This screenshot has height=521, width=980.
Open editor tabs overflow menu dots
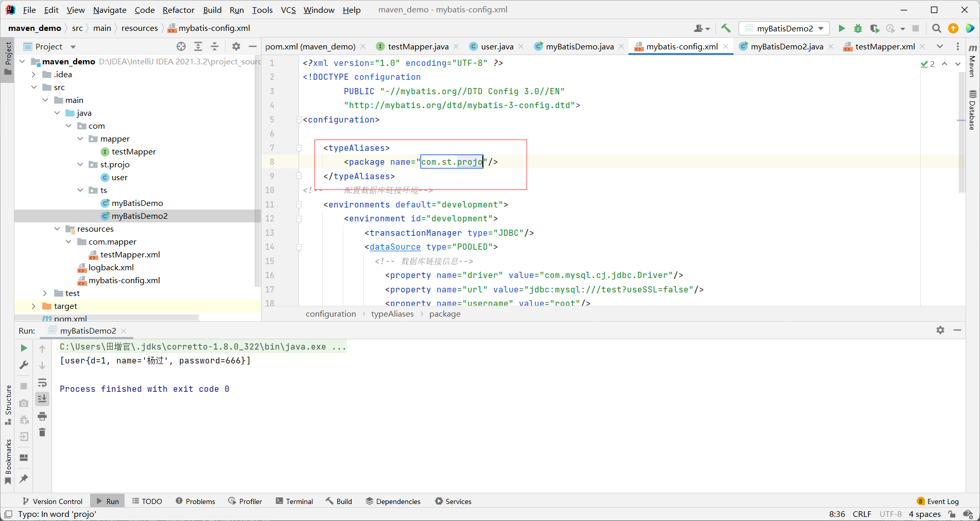tap(957, 46)
